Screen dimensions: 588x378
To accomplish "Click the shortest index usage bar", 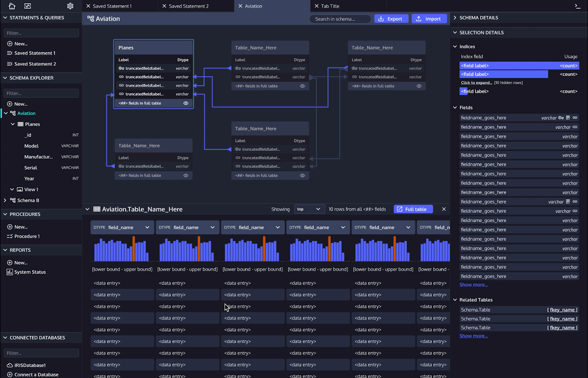I will [464, 92].
